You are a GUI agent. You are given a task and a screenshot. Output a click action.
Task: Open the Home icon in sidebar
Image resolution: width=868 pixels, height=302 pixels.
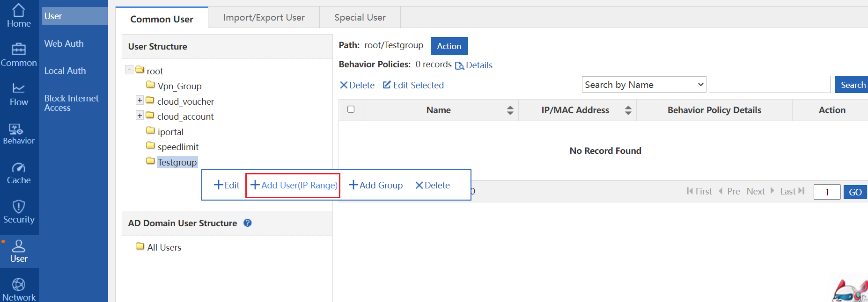[19, 10]
